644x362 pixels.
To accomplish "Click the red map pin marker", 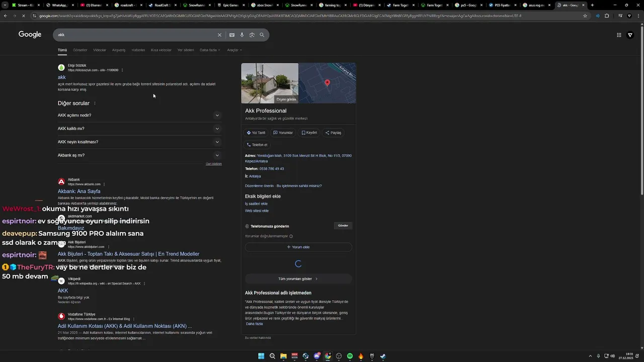I will [327, 83].
